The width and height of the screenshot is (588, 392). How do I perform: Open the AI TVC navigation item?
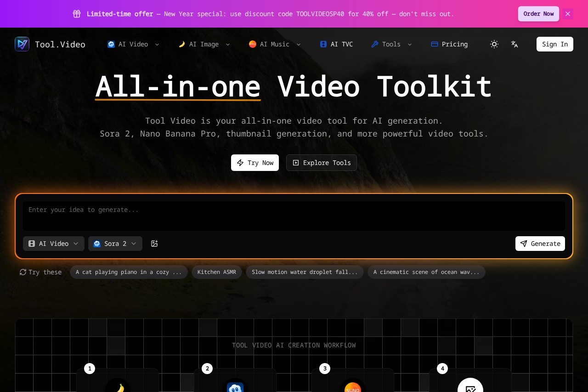pyautogui.click(x=336, y=44)
